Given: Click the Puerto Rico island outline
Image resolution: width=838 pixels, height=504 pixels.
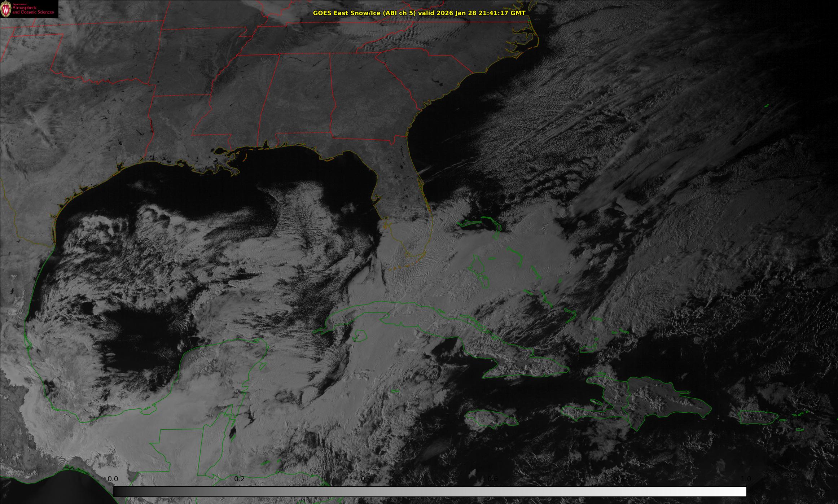Looking at the screenshot, I should 758,417.
